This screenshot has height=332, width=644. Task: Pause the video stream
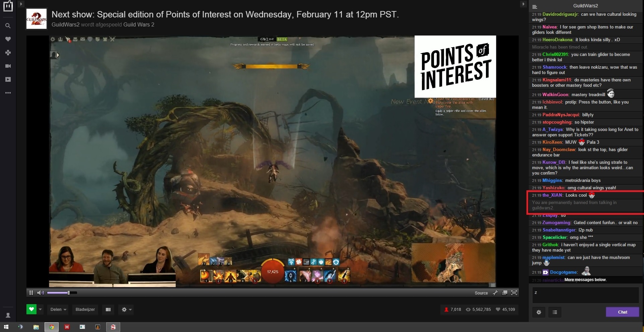pos(31,293)
